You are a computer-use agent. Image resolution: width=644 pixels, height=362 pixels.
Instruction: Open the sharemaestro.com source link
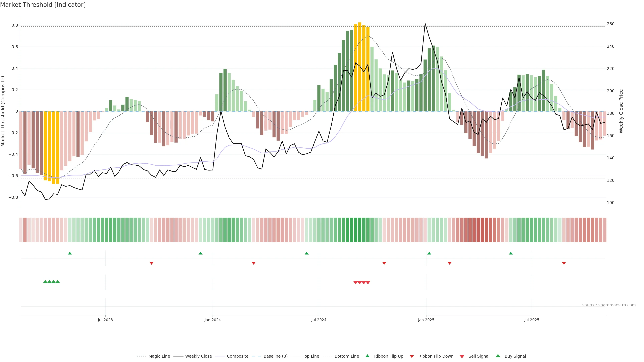tap(609, 305)
